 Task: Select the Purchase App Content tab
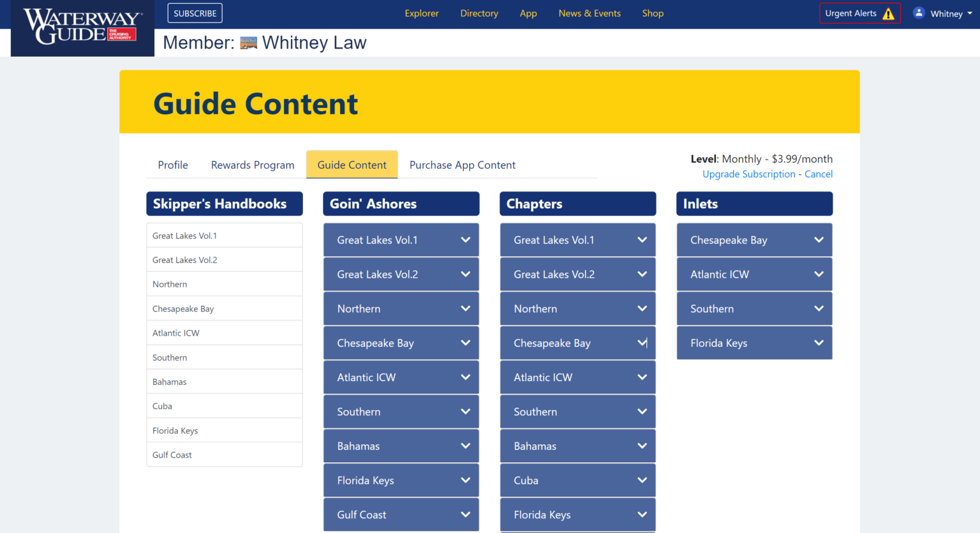[x=462, y=165]
